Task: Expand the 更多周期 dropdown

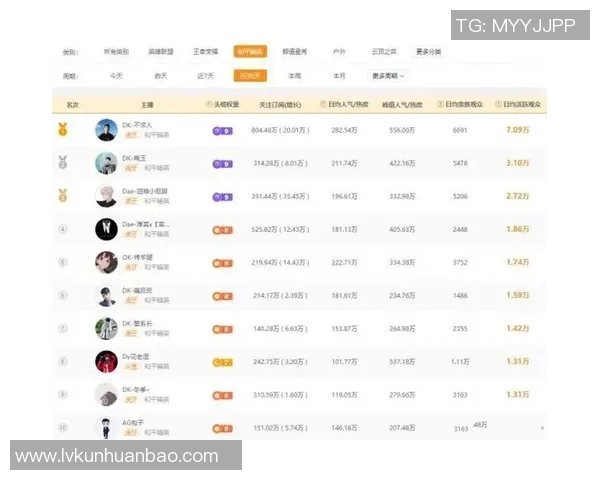Action: [x=388, y=76]
